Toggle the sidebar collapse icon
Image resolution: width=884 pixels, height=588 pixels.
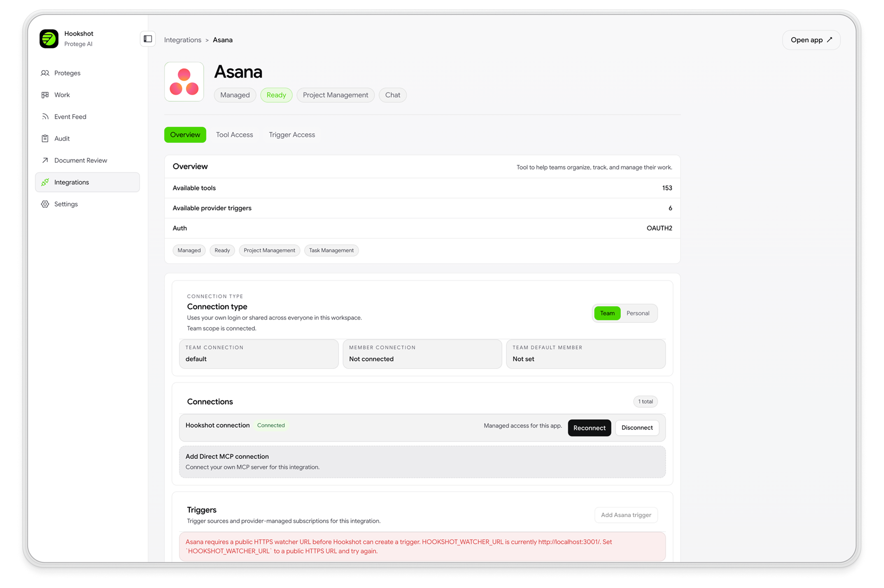click(x=148, y=39)
